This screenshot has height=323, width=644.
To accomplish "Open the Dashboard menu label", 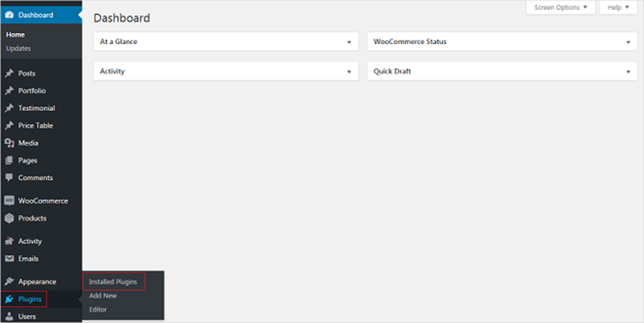I will click(x=36, y=15).
